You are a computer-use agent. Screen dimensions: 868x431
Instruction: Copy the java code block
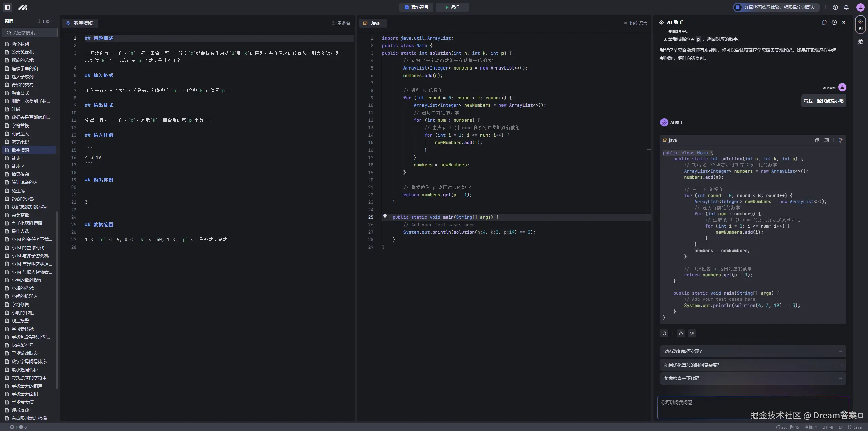[817, 140]
